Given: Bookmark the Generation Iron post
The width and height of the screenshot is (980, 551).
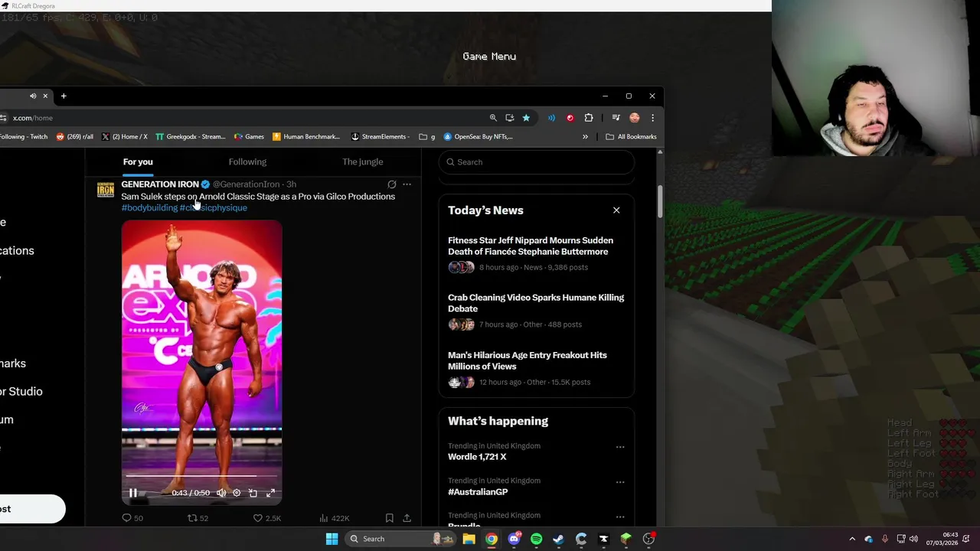Looking at the screenshot, I should click(x=390, y=518).
